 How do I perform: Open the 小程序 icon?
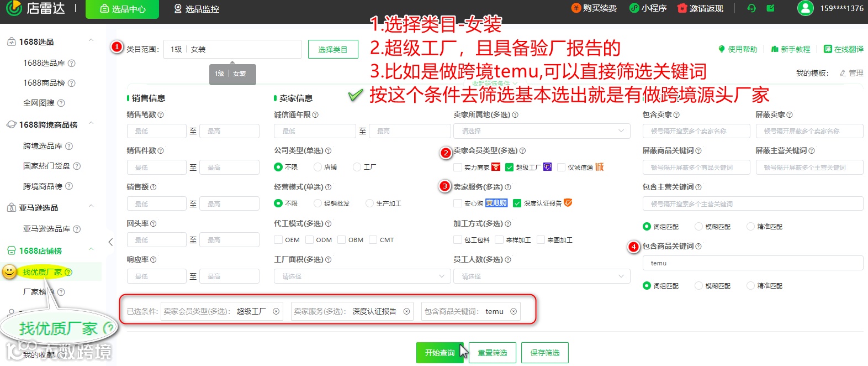(x=634, y=8)
